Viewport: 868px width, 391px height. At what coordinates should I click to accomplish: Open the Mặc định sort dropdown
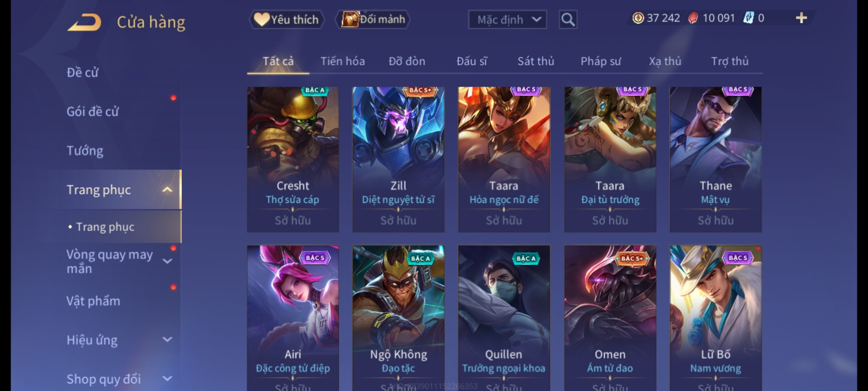[507, 20]
